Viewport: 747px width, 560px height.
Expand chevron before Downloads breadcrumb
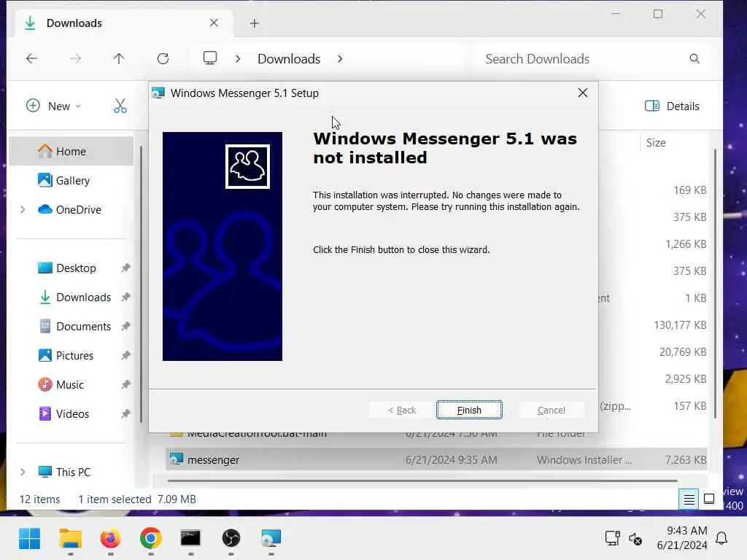(x=238, y=58)
